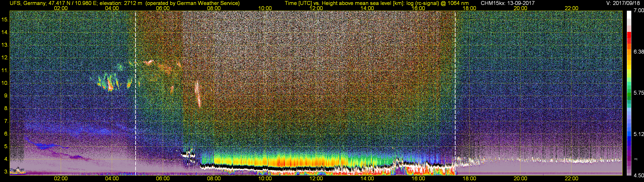Click the 5.75 color scale value
This screenshot has height=182, width=644.
coord(638,93)
